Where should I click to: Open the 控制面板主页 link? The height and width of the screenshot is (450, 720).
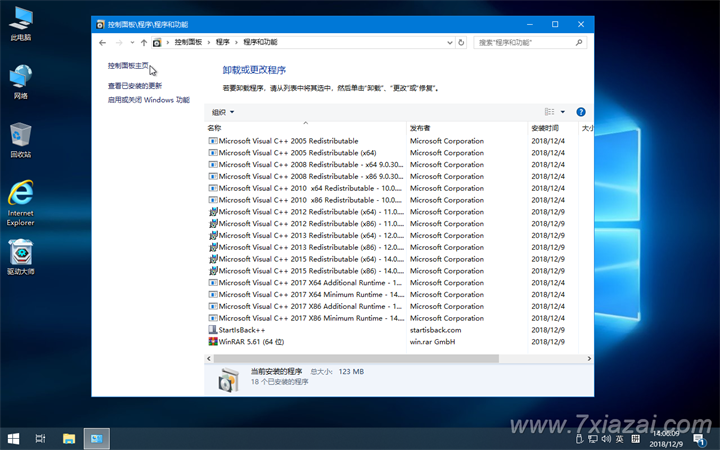tap(128, 66)
